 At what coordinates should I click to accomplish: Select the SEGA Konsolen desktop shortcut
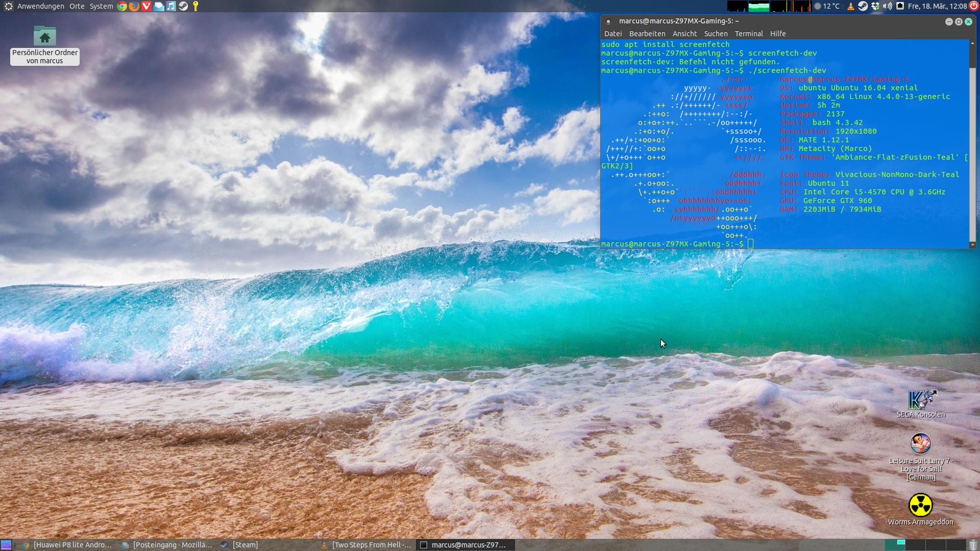click(921, 404)
